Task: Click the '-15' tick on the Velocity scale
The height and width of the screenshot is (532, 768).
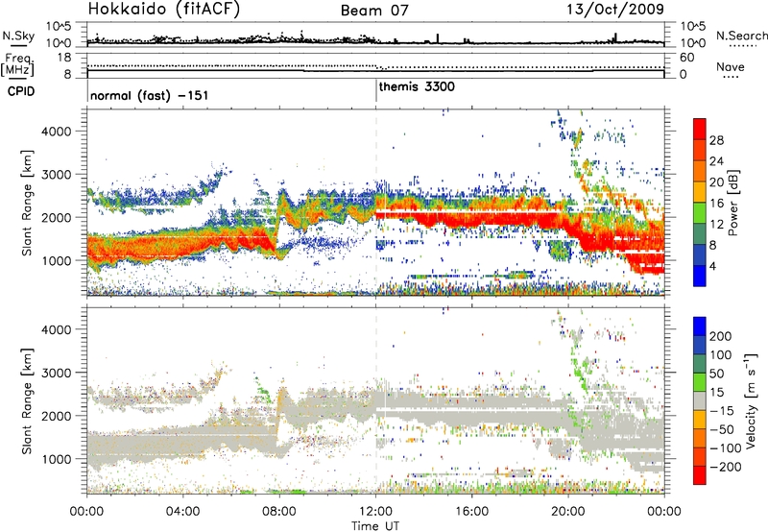Action: pyautogui.click(x=722, y=411)
